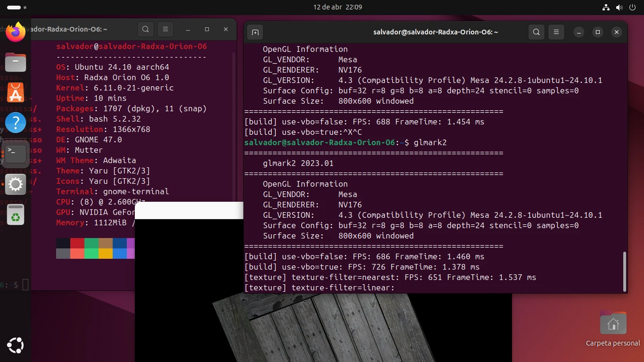Open Help icon in the dock
Viewport: 644px width, 362px height.
tap(16, 123)
